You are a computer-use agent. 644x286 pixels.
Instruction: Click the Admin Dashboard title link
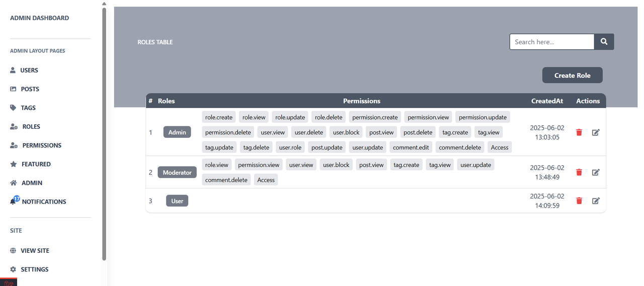click(40, 18)
